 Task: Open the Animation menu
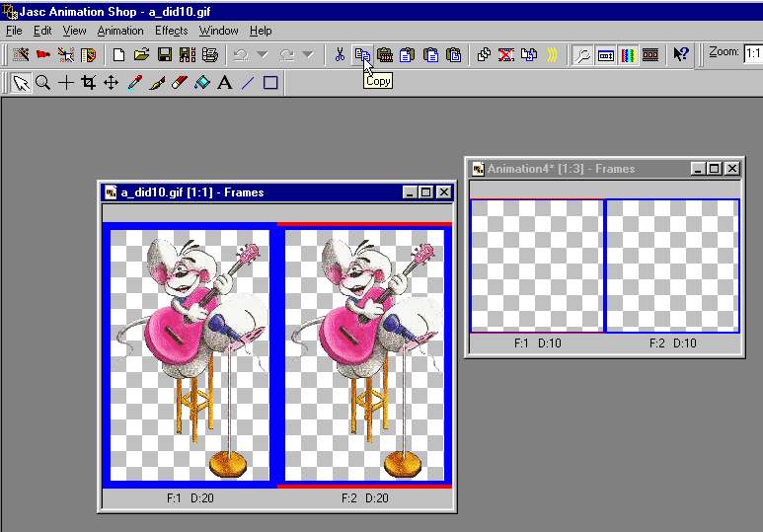[120, 31]
